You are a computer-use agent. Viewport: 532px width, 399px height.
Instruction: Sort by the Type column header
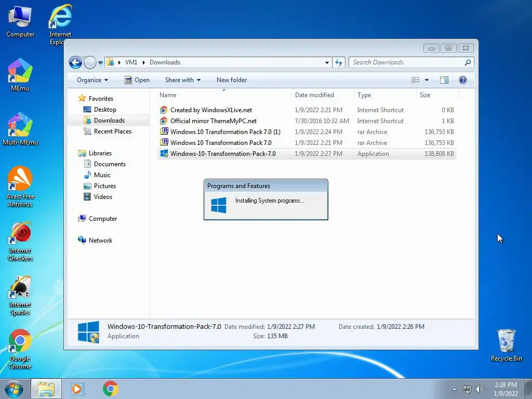click(385, 95)
